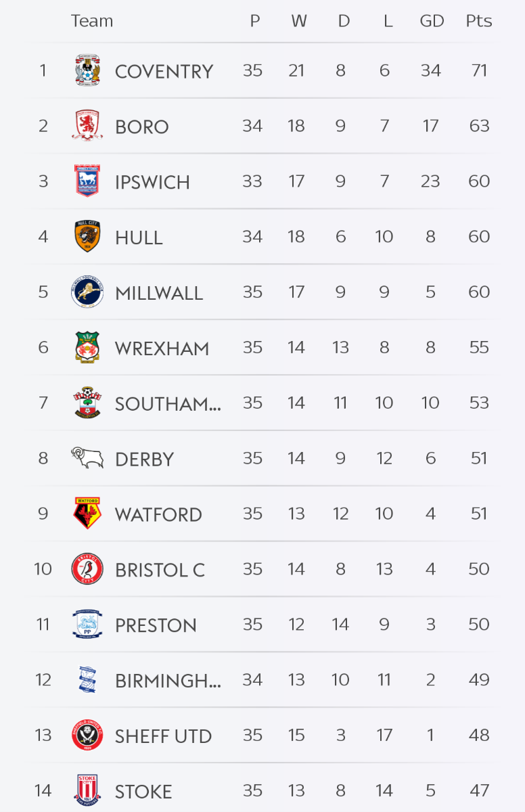Click the Pts column header

478,21
